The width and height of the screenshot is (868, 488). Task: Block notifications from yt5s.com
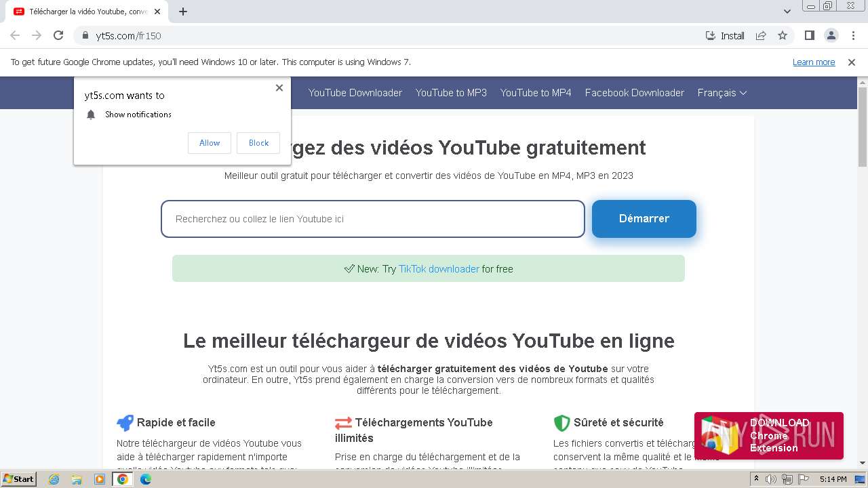258,143
